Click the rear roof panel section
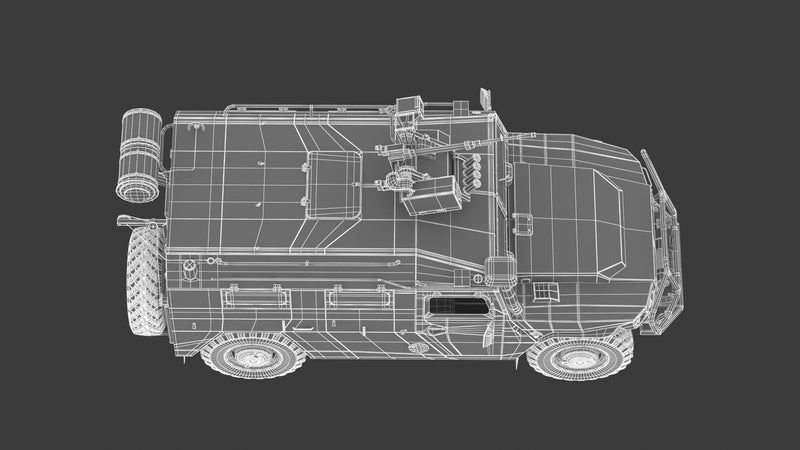Image resolution: width=800 pixels, height=450 pixels. [230, 180]
